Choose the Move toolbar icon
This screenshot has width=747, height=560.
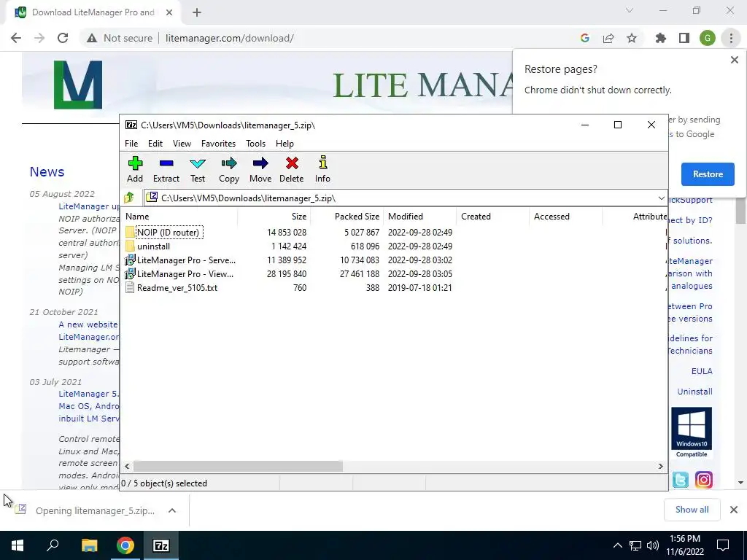[x=260, y=163]
